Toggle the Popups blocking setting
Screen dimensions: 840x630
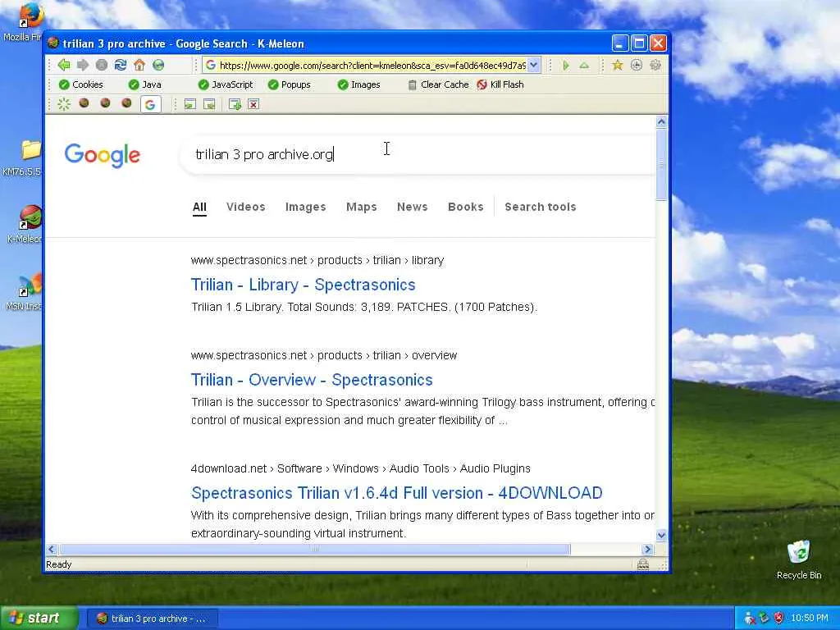(x=290, y=84)
